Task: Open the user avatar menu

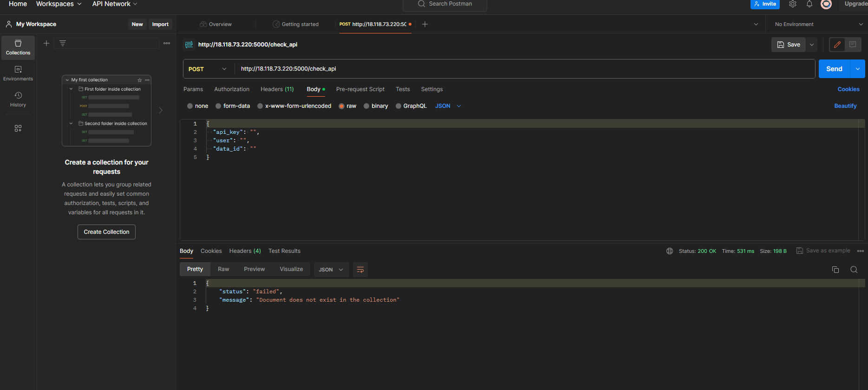Action: (x=826, y=4)
